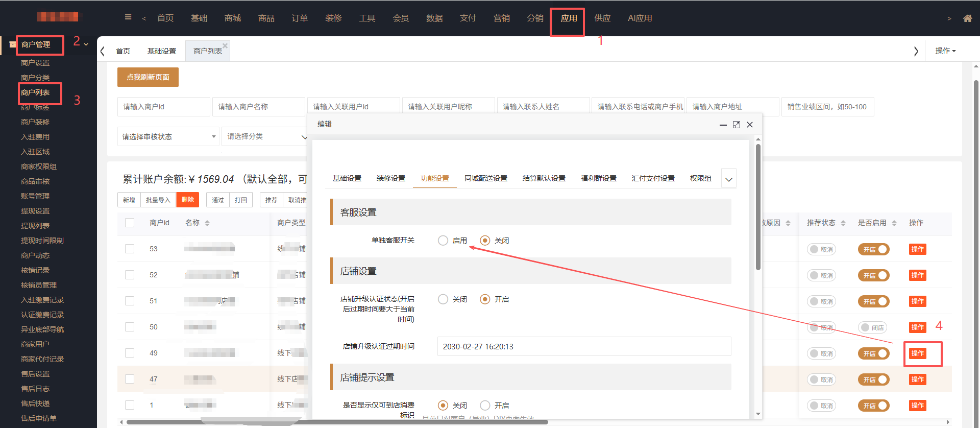The width and height of the screenshot is (980, 428).
Task: Close the 商户列表 tab with its X icon
Action: tap(225, 45)
